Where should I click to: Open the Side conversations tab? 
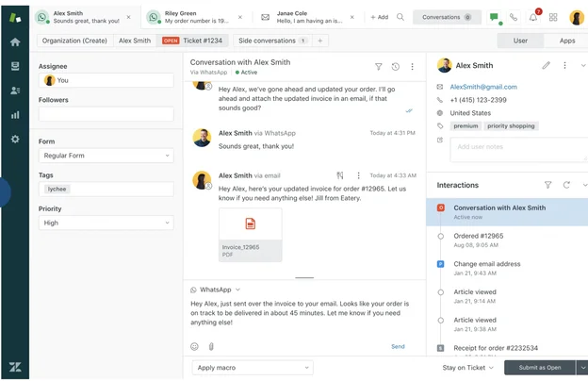tap(272, 41)
